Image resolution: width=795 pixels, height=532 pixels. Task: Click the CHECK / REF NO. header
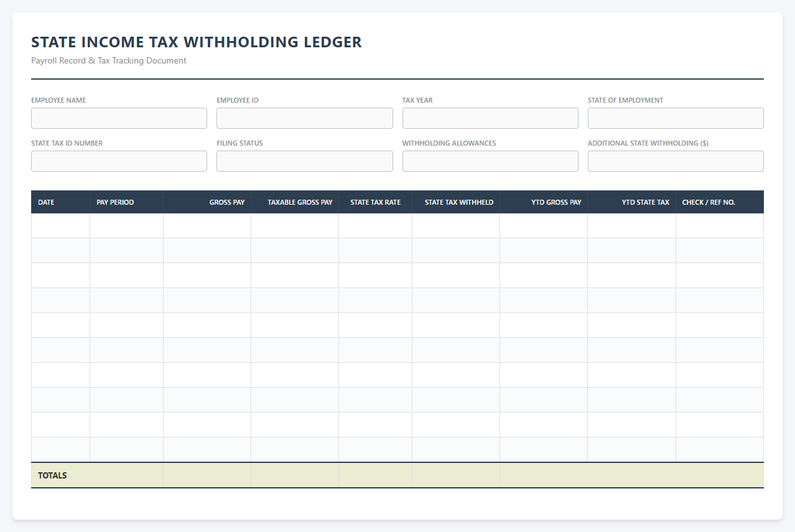[720, 202]
